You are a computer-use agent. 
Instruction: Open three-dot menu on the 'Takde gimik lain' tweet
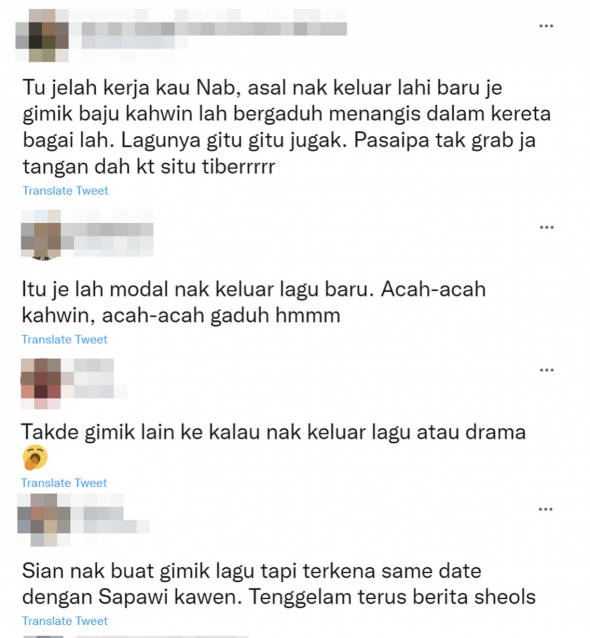(x=546, y=370)
